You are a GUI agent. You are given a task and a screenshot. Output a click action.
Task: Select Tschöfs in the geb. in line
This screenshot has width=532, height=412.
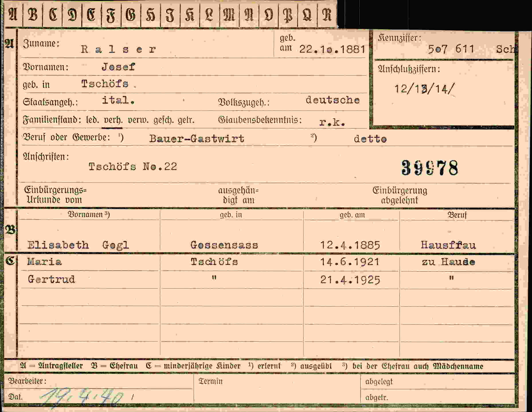click(x=105, y=84)
